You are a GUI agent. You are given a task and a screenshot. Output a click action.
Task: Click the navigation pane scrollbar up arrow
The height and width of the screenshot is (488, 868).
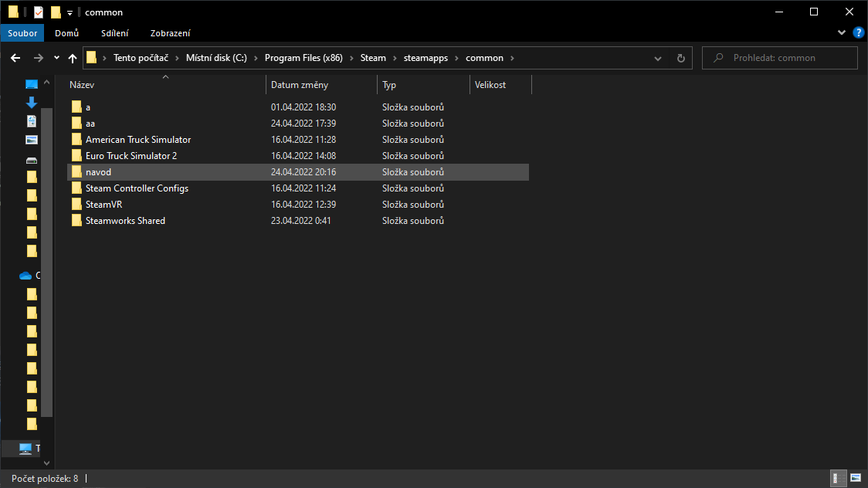point(47,83)
